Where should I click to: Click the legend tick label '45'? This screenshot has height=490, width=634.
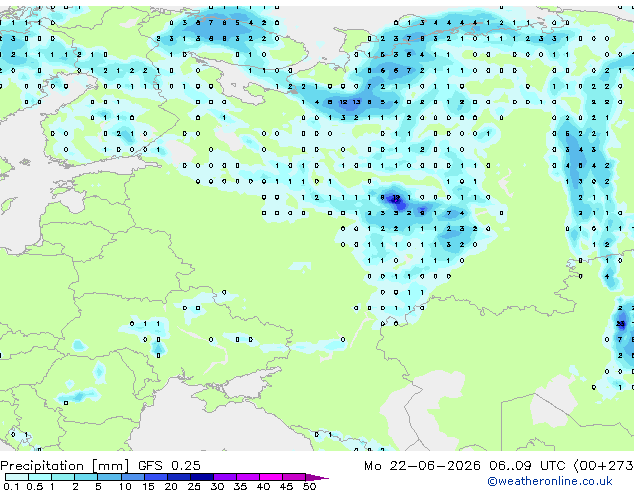tap(286, 486)
